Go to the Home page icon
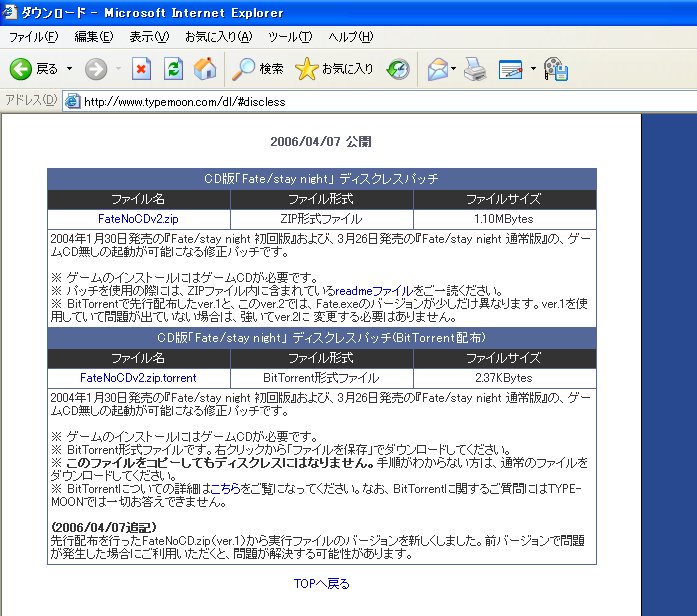The width and height of the screenshot is (697, 616). 205,69
